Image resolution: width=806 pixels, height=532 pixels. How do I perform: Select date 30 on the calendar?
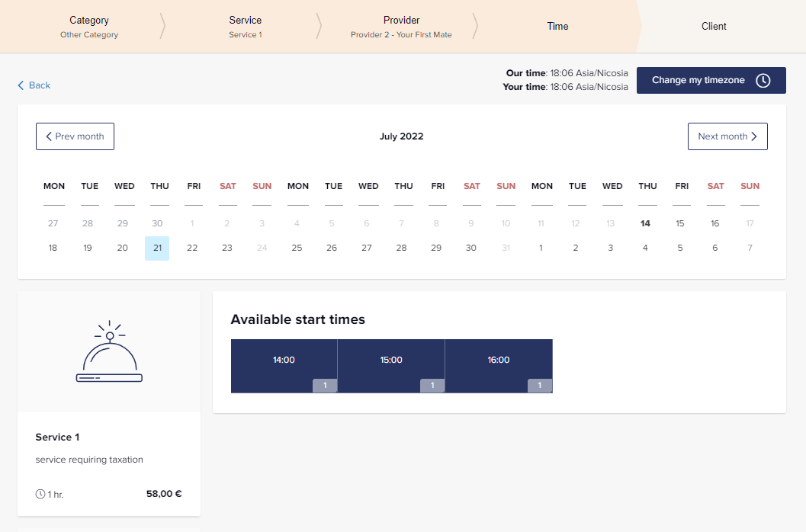point(471,248)
